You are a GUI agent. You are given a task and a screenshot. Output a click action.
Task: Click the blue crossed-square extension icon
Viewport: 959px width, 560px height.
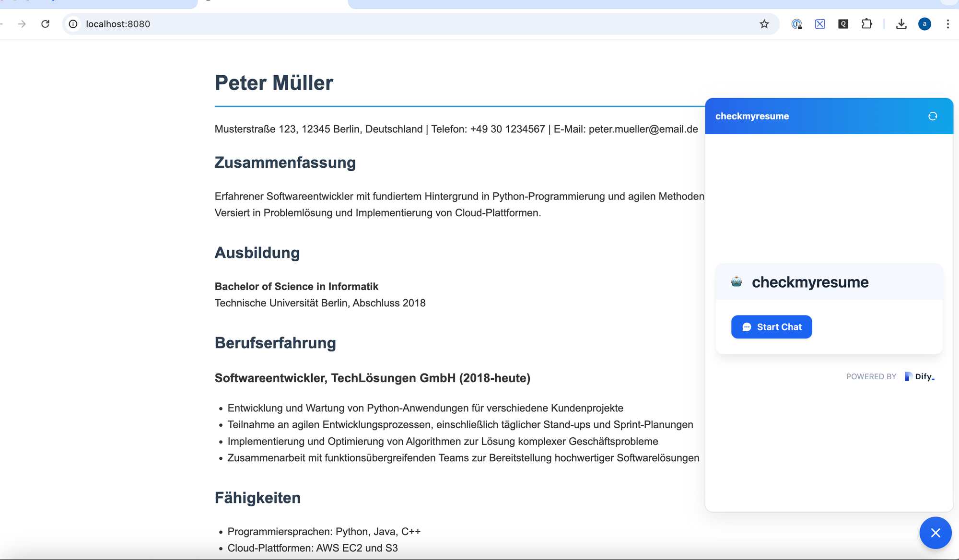tap(820, 24)
